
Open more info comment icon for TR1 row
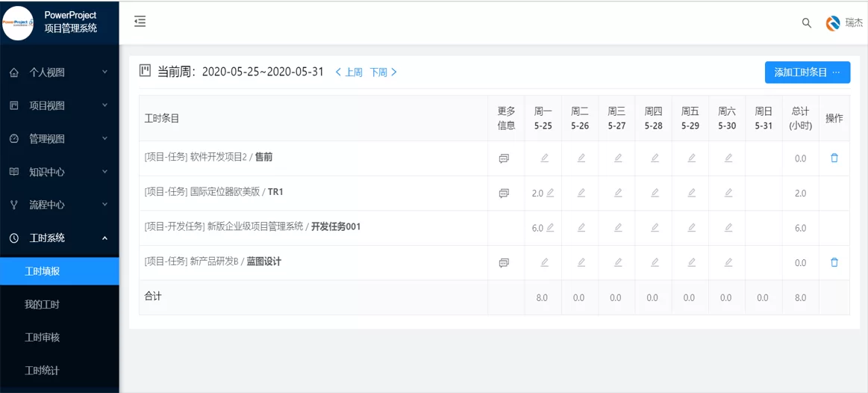coord(504,194)
